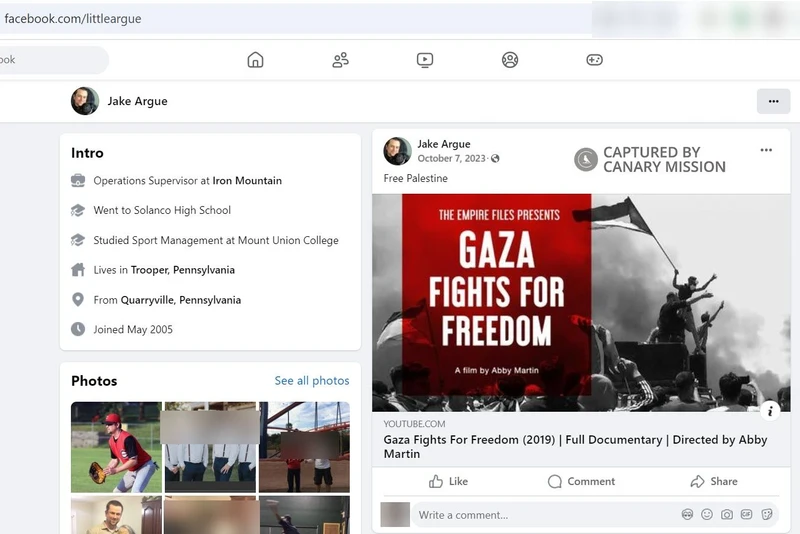Click the Iron Mountain workplace link
Viewport: 800px width, 534px height.
pyautogui.click(x=247, y=181)
